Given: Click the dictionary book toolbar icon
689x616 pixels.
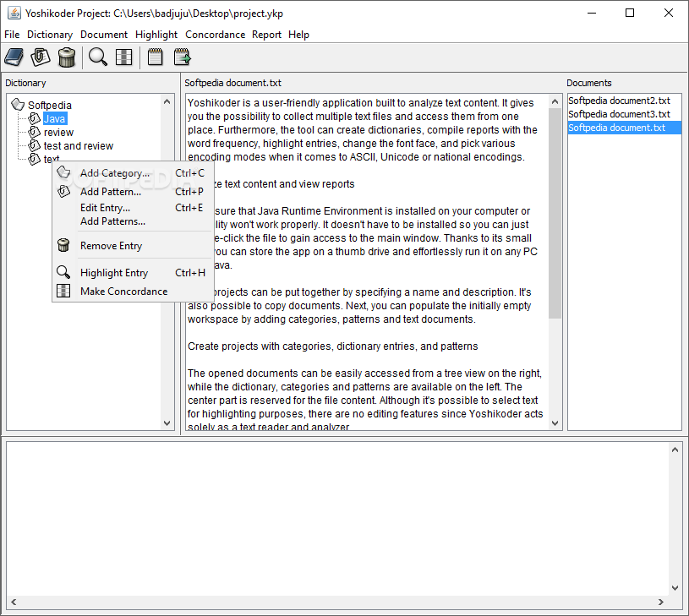Looking at the screenshot, I should pyautogui.click(x=14, y=57).
